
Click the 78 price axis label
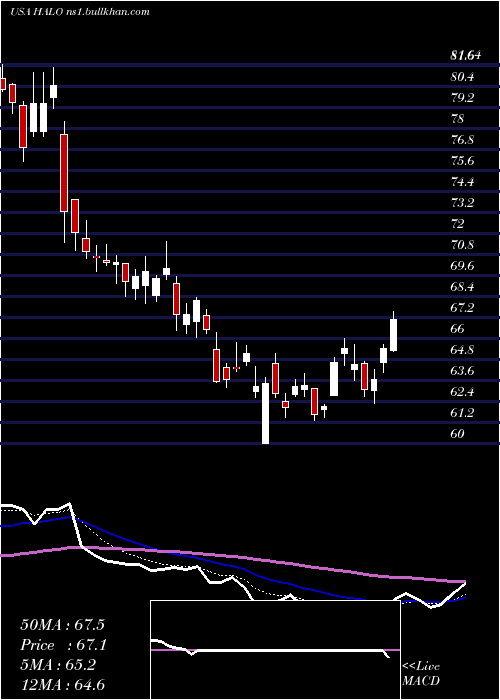pyautogui.click(x=458, y=119)
